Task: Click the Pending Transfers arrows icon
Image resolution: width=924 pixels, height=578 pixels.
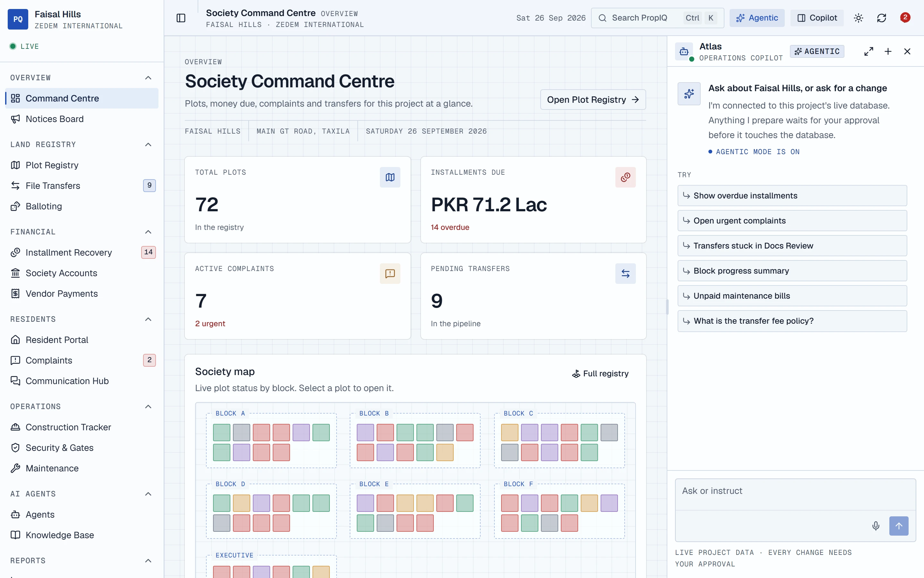Action: click(x=625, y=273)
